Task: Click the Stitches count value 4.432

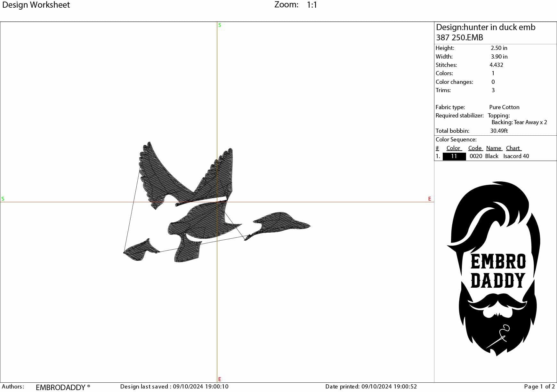Action: point(496,65)
